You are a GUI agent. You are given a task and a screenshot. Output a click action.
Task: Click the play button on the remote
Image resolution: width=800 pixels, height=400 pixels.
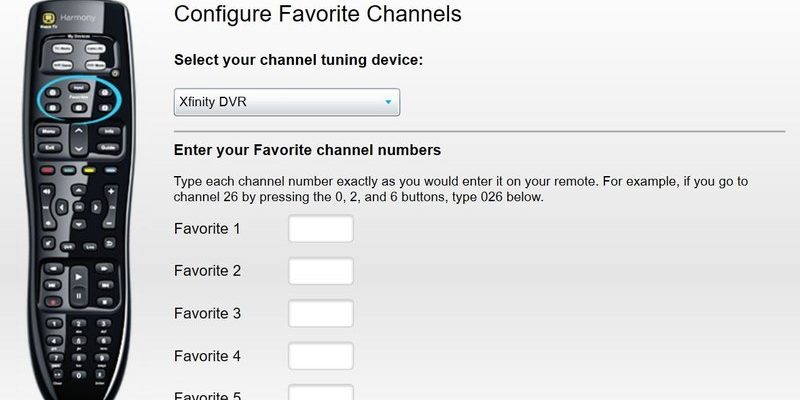click(79, 277)
